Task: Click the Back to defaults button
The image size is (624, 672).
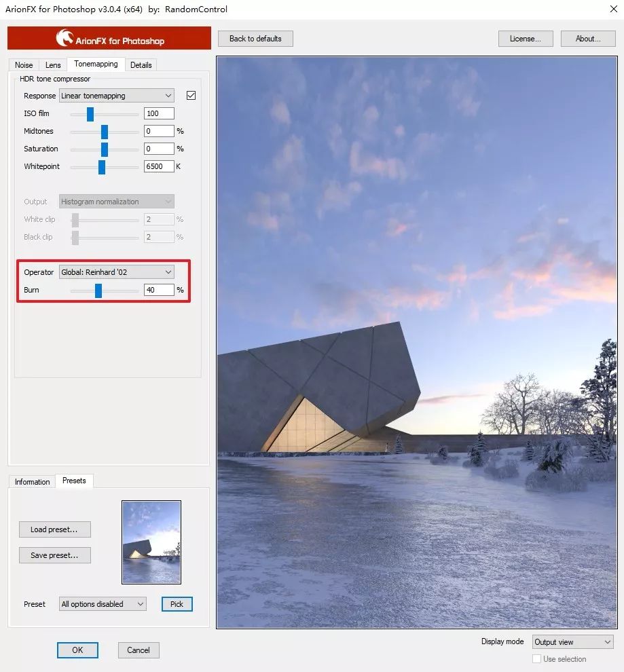Action: coord(255,39)
